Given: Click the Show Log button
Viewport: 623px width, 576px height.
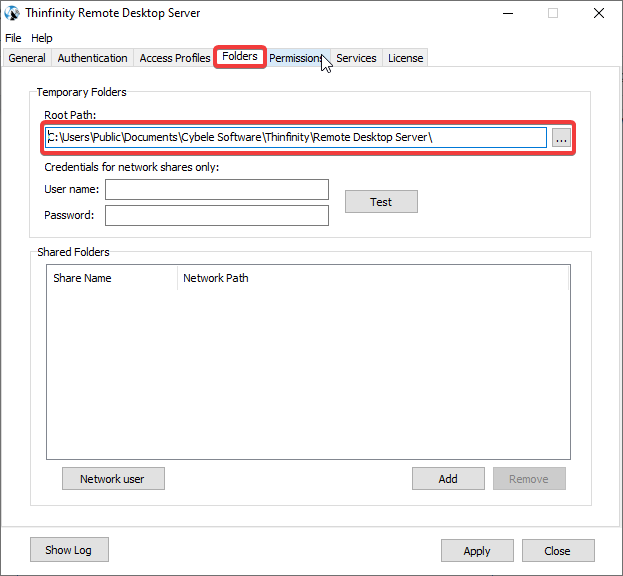Looking at the screenshot, I should [69, 550].
